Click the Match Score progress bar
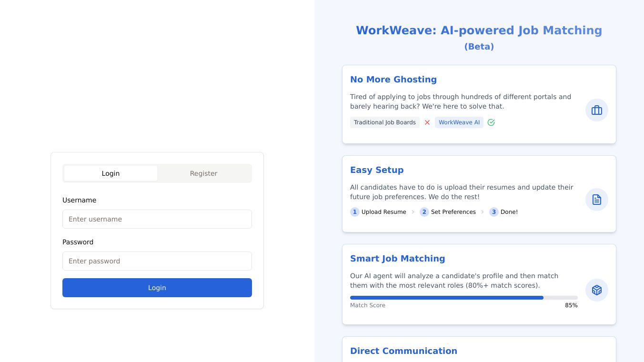 tap(464, 298)
